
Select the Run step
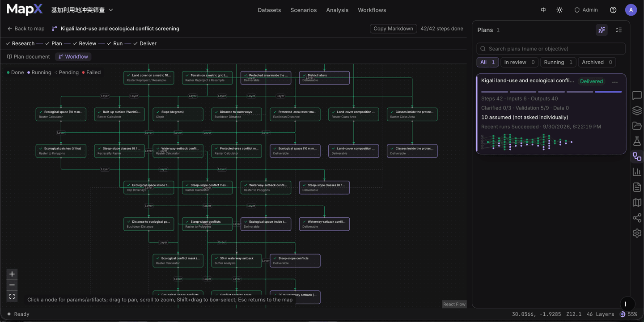115,43
